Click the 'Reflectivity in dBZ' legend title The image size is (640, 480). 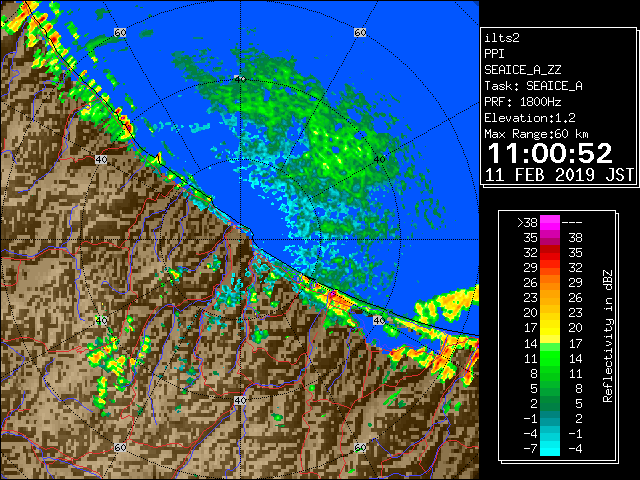(x=607, y=336)
